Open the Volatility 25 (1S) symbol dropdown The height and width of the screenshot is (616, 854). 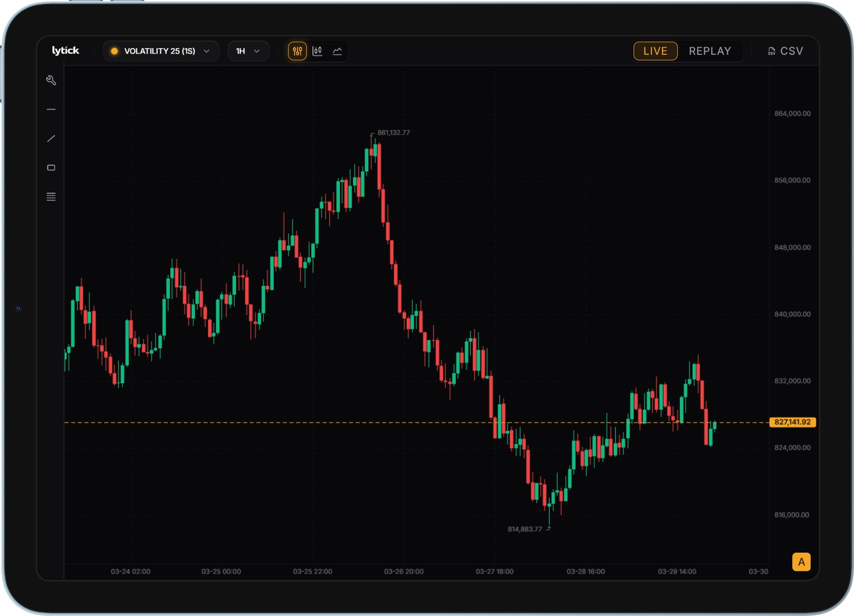(159, 51)
